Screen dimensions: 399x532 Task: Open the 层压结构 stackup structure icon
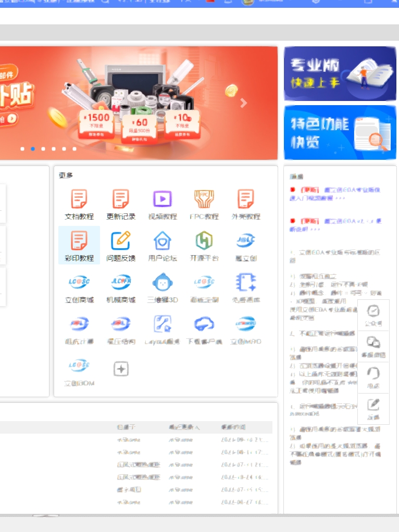pyautogui.click(x=121, y=324)
